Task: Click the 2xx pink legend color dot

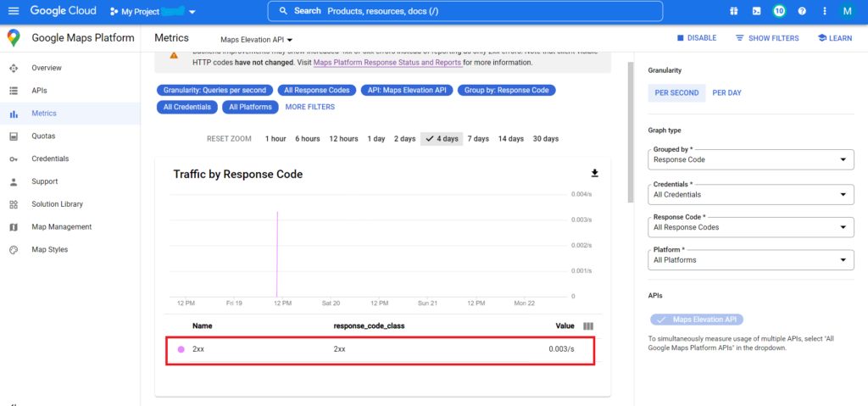Action: 181,349
